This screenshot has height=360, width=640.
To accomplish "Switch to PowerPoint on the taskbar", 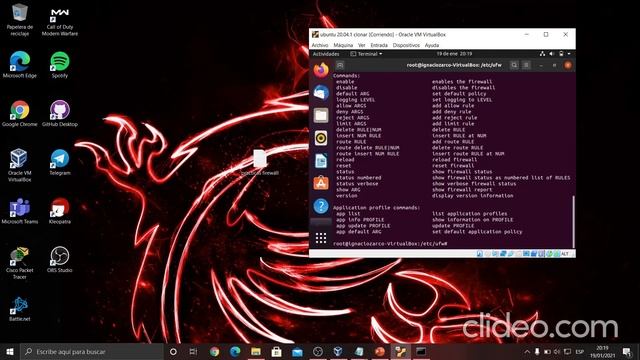I will 380,351.
